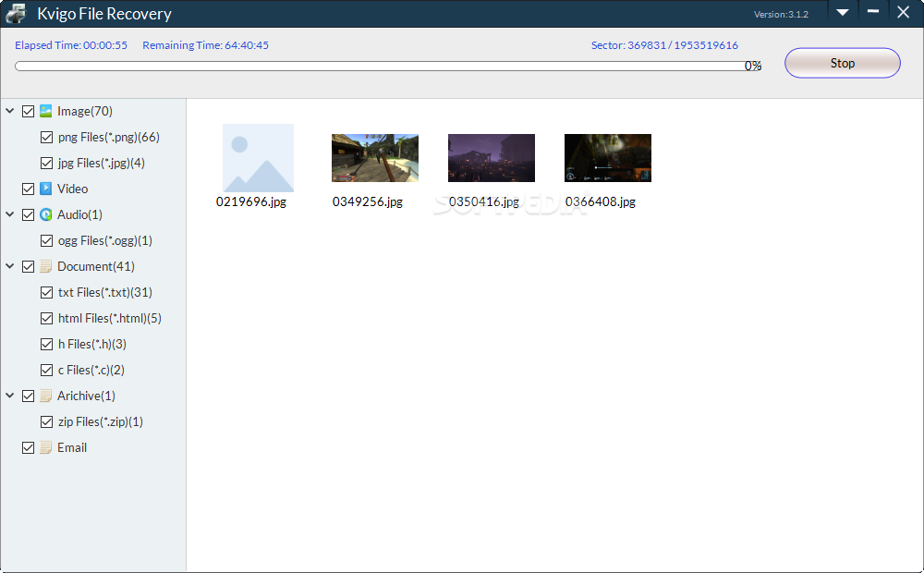
Task: Select the 0366408.jpg image thumbnail
Action: click(x=608, y=158)
